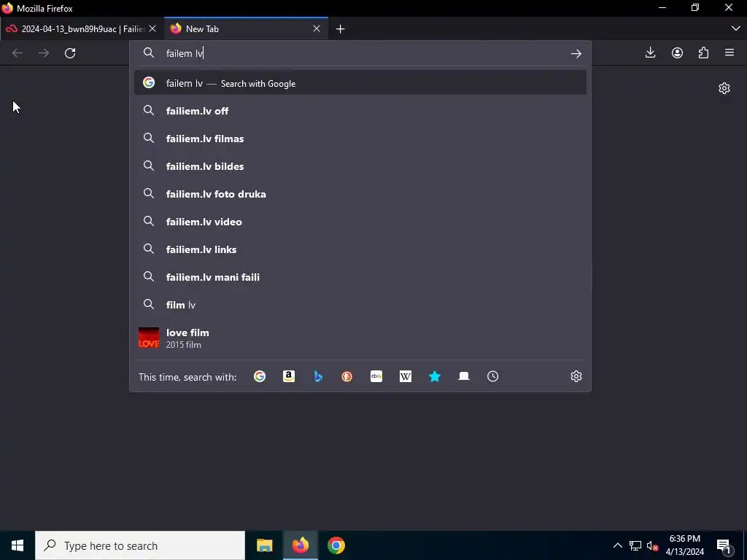747x560 pixels.
Task: Click the Reload page button
Action: 70,52
